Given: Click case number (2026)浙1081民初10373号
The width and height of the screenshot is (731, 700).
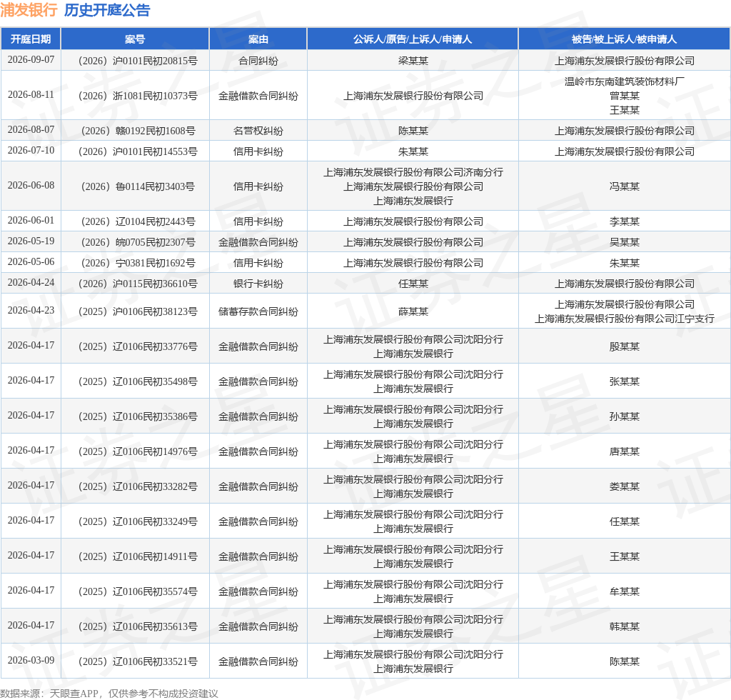Looking at the screenshot, I should pos(138,96).
